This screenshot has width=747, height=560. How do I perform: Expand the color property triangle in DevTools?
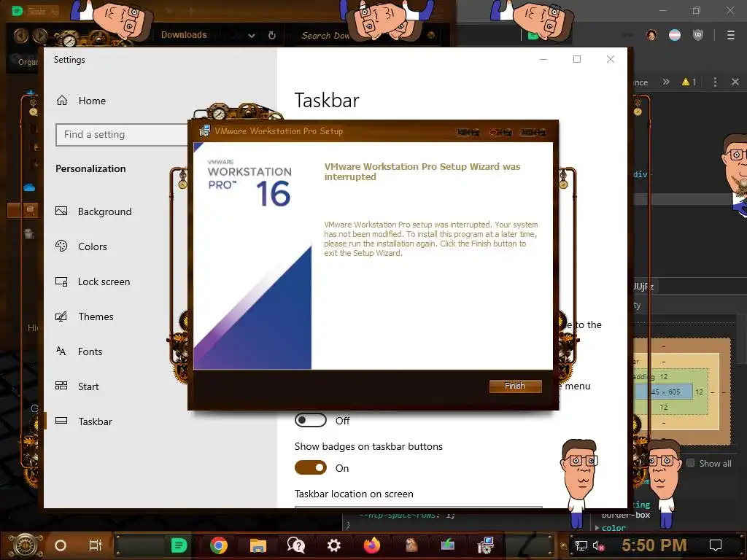click(597, 528)
